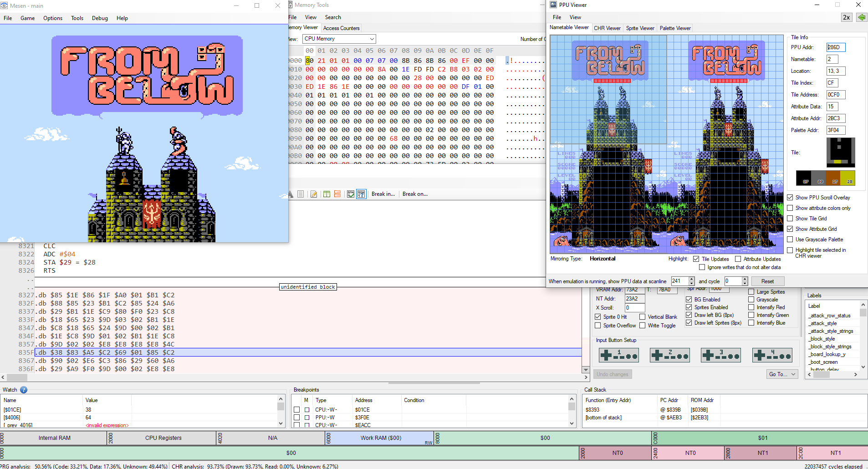This screenshot has width=868, height=469.
Task: Enable Attribute Updates highlight checkbox
Action: tap(738, 259)
